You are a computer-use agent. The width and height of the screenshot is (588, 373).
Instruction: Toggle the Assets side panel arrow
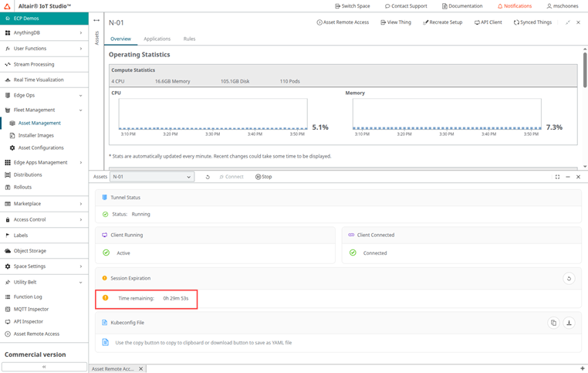[x=96, y=21]
